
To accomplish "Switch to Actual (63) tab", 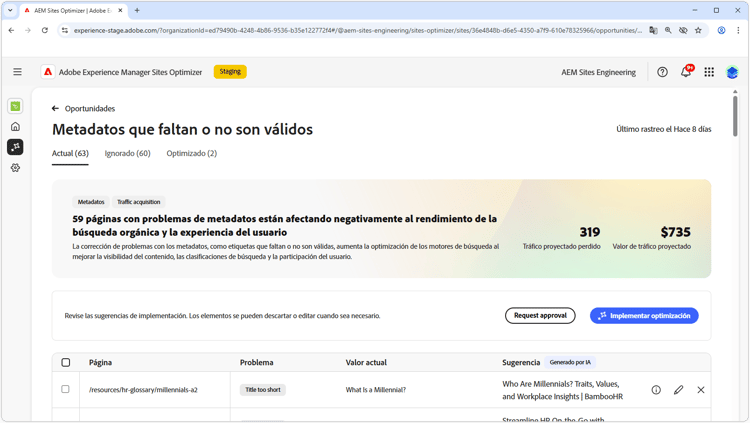I will tap(70, 153).
